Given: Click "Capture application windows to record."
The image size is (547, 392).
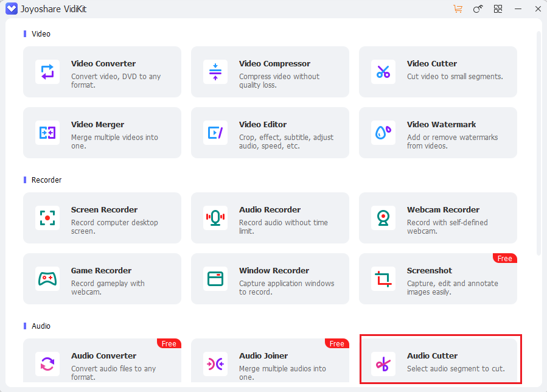Looking at the screenshot, I should [x=287, y=288].
